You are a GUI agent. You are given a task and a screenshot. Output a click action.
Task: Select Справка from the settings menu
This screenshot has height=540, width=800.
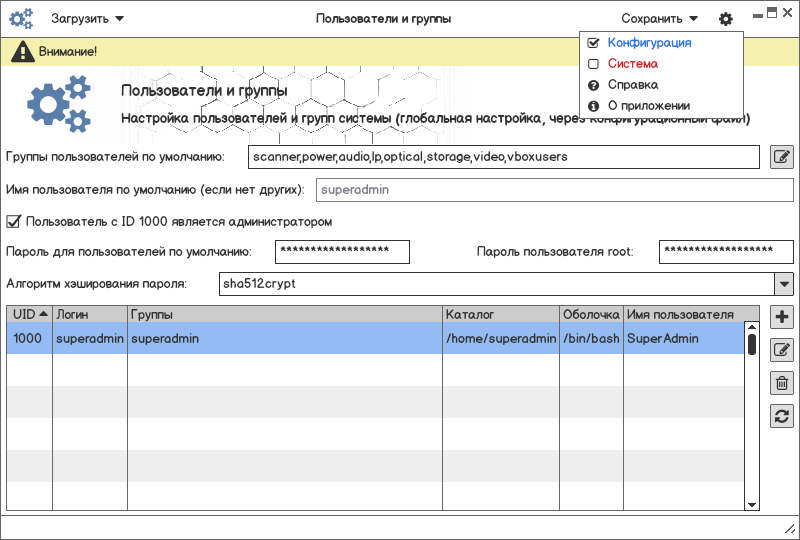632,85
